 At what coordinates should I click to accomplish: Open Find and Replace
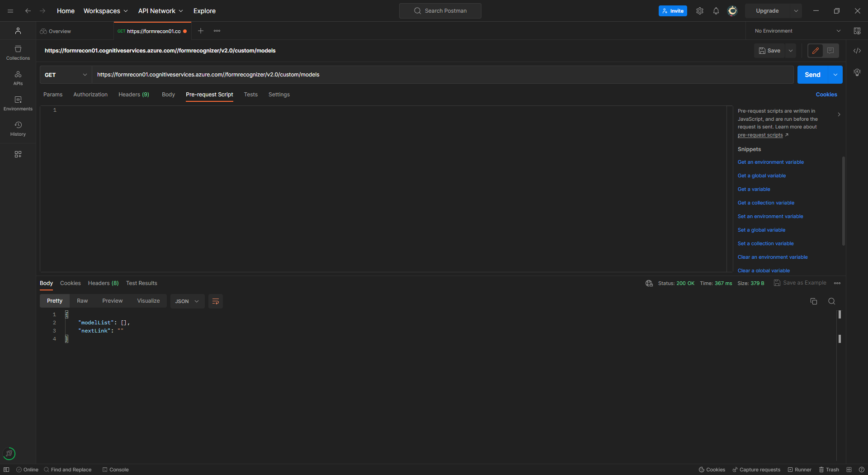click(x=67, y=470)
